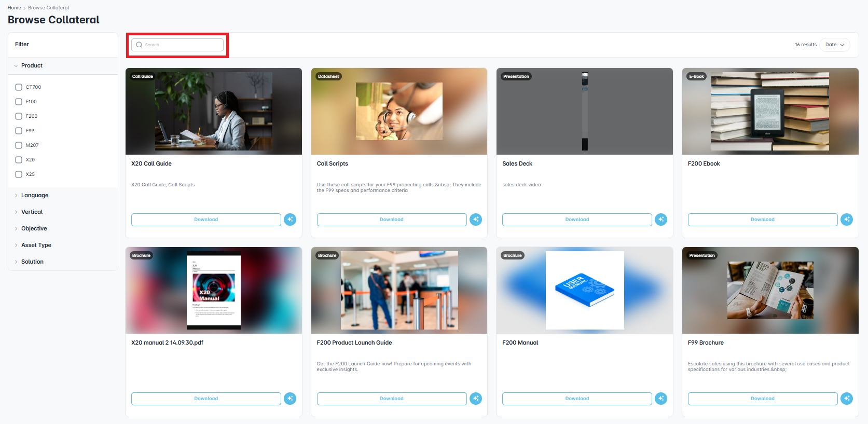Image resolution: width=868 pixels, height=424 pixels.
Task: Click sparkle icon on X20 manual card
Action: coord(290,399)
